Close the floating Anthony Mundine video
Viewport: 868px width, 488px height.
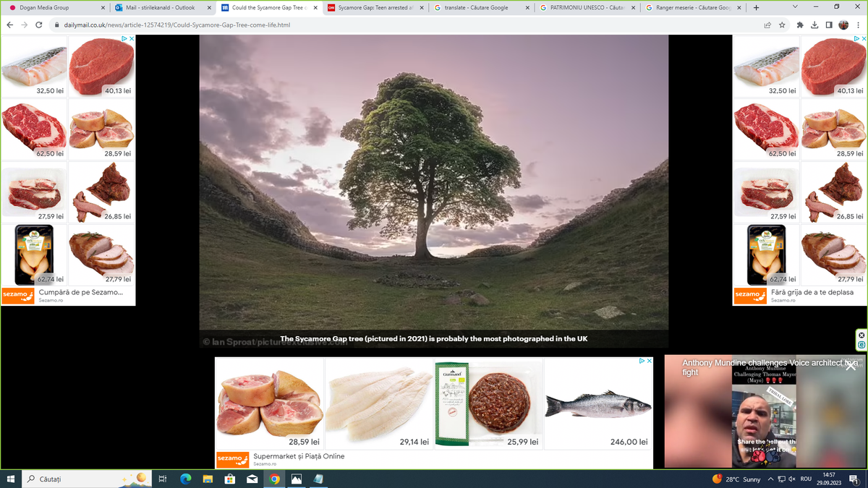pyautogui.click(x=851, y=366)
